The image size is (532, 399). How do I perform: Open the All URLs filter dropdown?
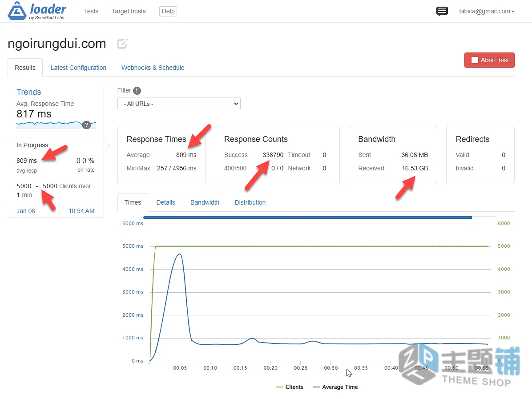coord(179,104)
